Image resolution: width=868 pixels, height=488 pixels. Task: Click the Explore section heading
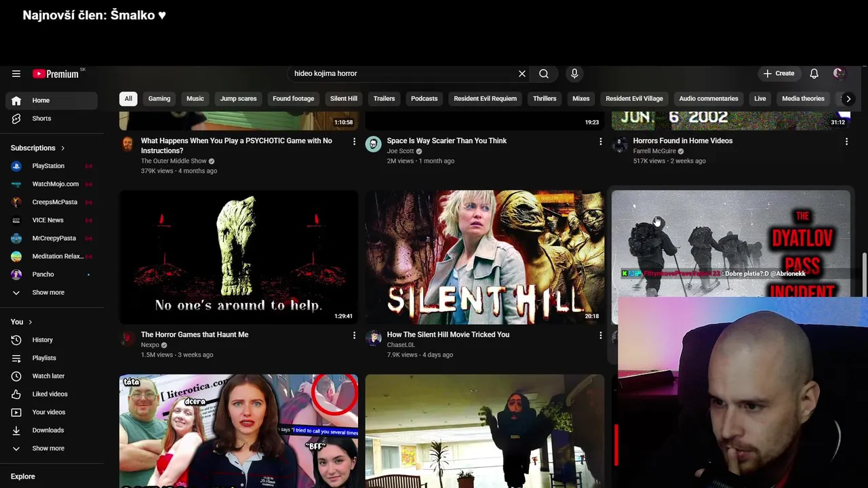point(23,476)
